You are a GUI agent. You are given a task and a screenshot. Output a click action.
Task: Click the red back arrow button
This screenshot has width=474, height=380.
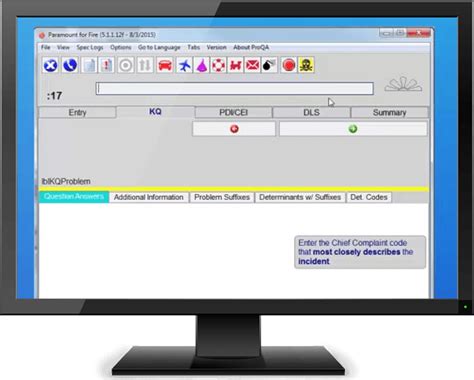tap(234, 129)
